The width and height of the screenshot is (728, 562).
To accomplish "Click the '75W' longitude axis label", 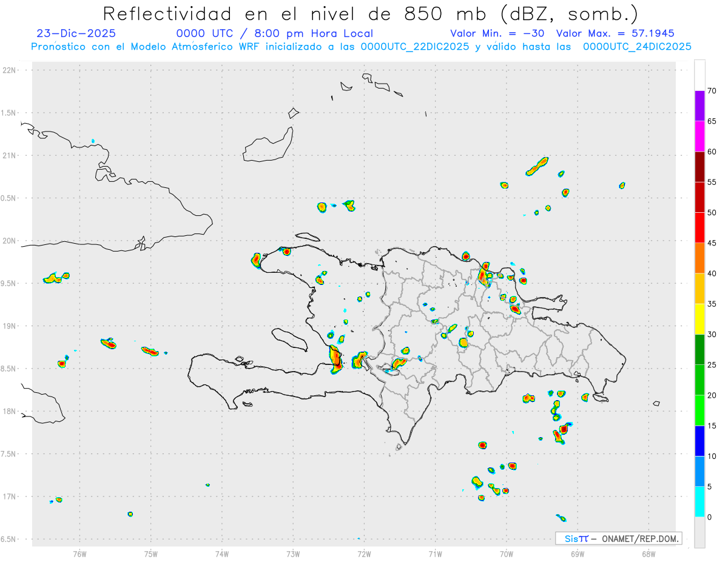I will coord(151,554).
